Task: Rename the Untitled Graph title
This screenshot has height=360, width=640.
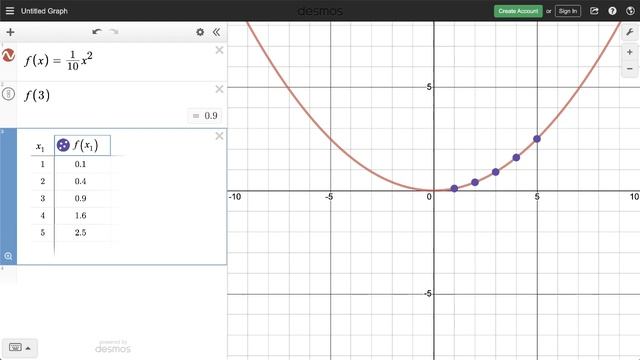Action: 44,11
